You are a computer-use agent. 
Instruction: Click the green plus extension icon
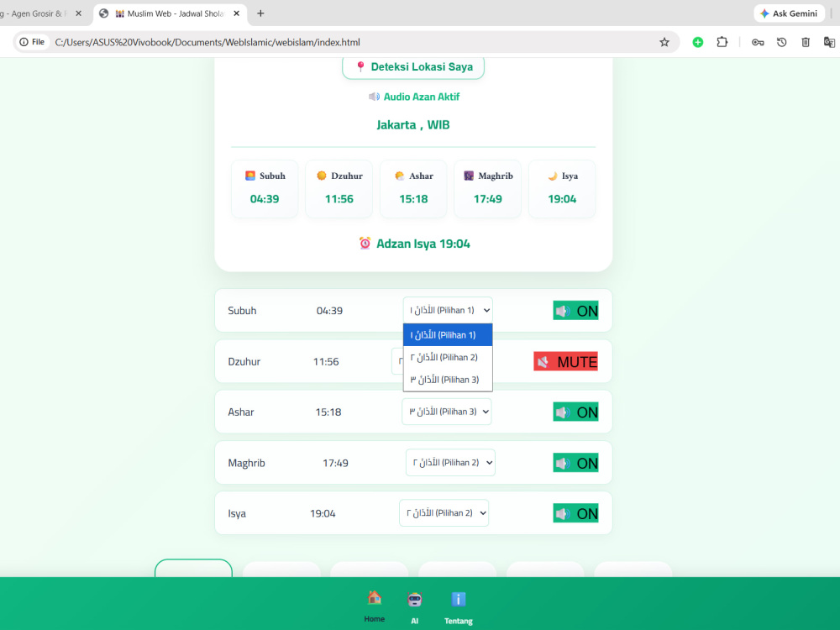pos(697,42)
